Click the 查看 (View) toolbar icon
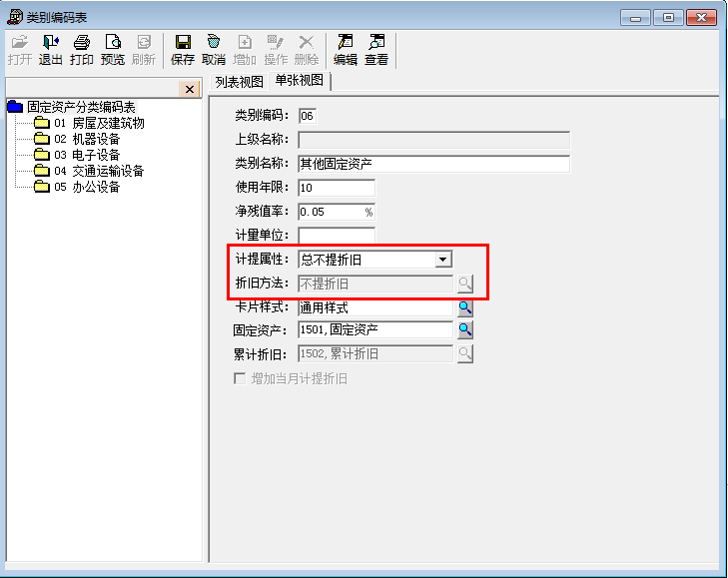 coord(376,50)
